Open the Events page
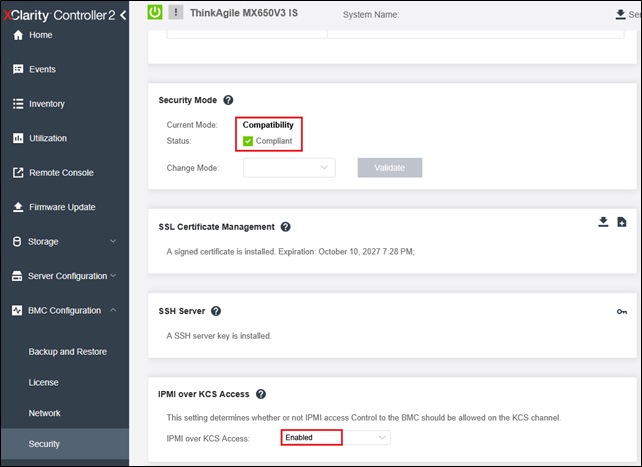The height and width of the screenshot is (467, 642). pyautogui.click(x=42, y=69)
